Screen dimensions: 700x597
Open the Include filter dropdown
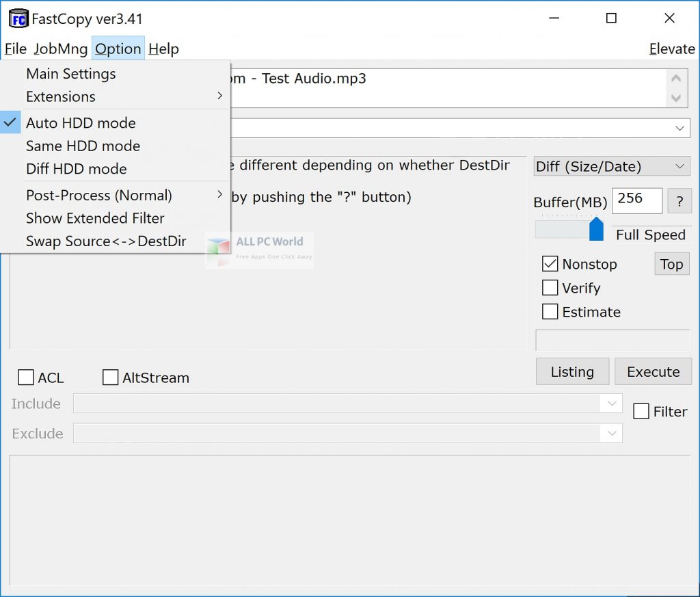pos(612,403)
